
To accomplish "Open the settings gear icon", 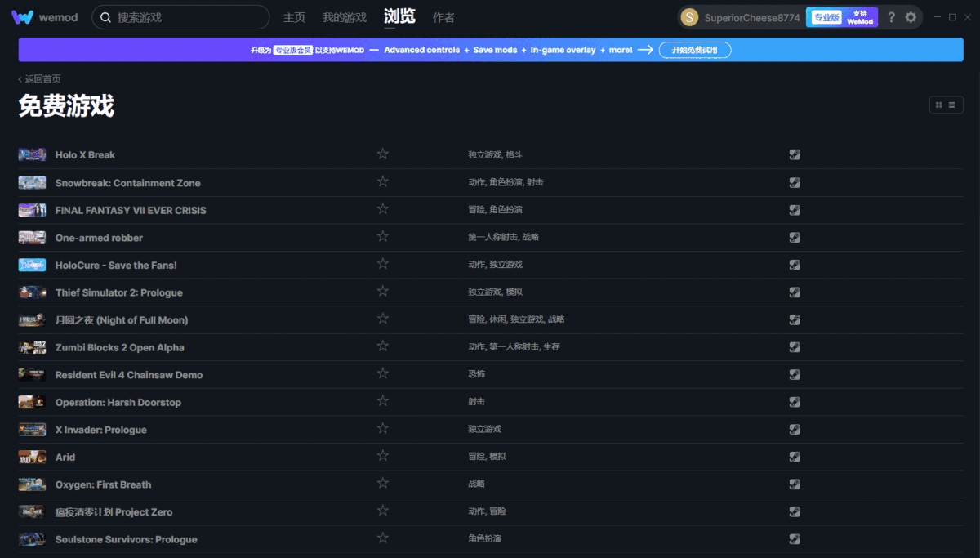I will [909, 16].
